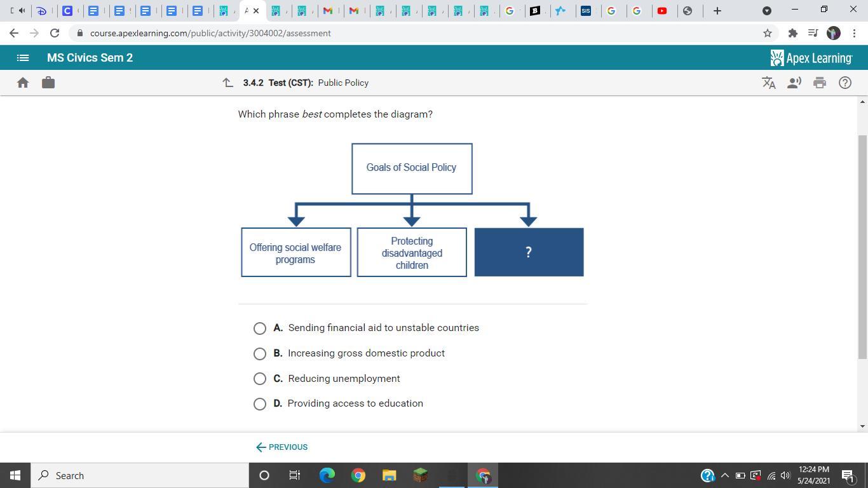Open Cortana circle on the taskbar
This screenshot has width=868, height=488.
(264, 475)
